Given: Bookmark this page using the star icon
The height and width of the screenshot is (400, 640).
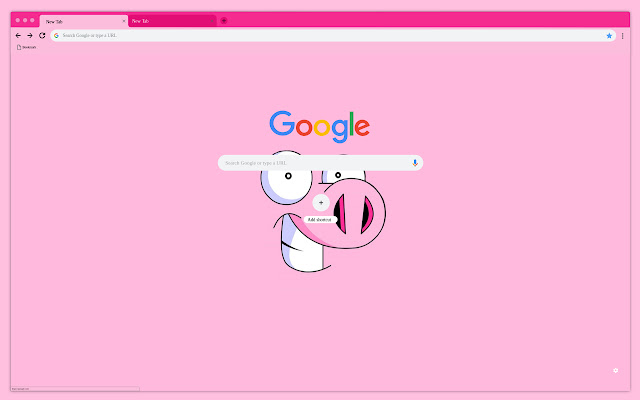Looking at the screenshot, I should pos(609,36).
